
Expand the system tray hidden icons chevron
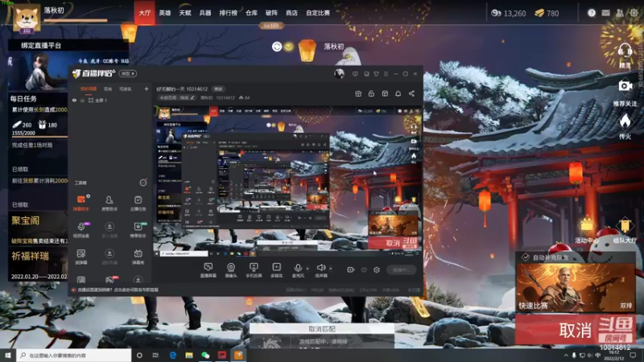coord(566,355)
